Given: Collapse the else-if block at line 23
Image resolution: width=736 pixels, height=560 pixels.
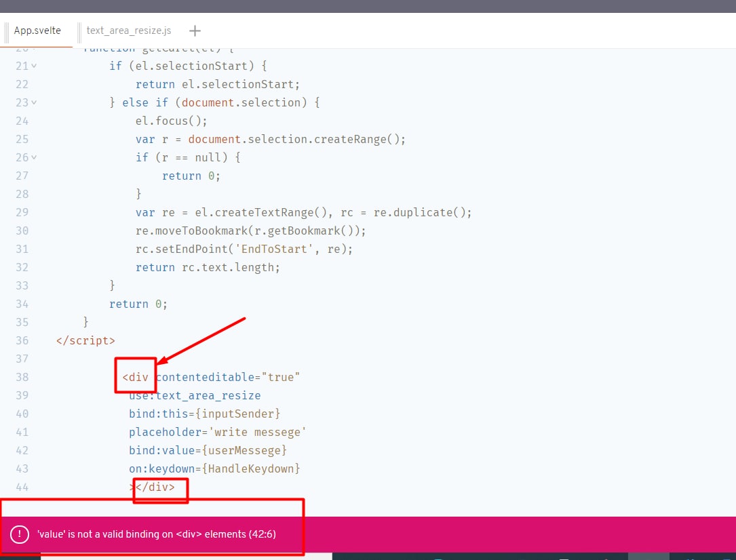Looking at the screenshot, I should (34, 103).
